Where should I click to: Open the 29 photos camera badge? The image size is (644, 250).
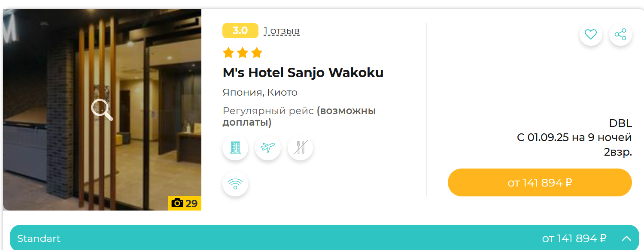point(185,203)
